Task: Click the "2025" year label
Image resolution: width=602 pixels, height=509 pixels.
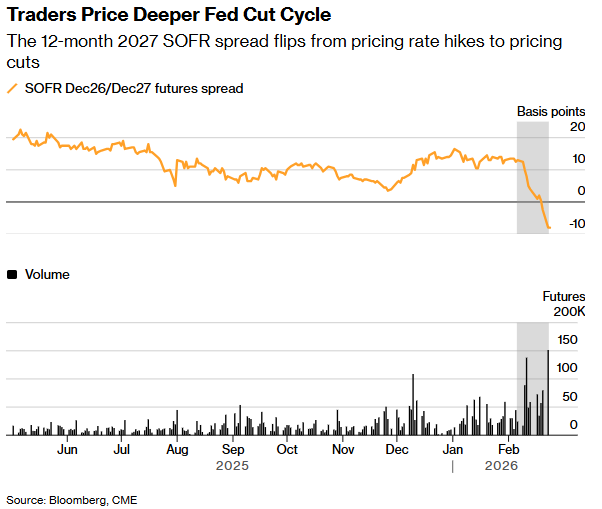Action: pyautogui.click(x=232, y=466)
